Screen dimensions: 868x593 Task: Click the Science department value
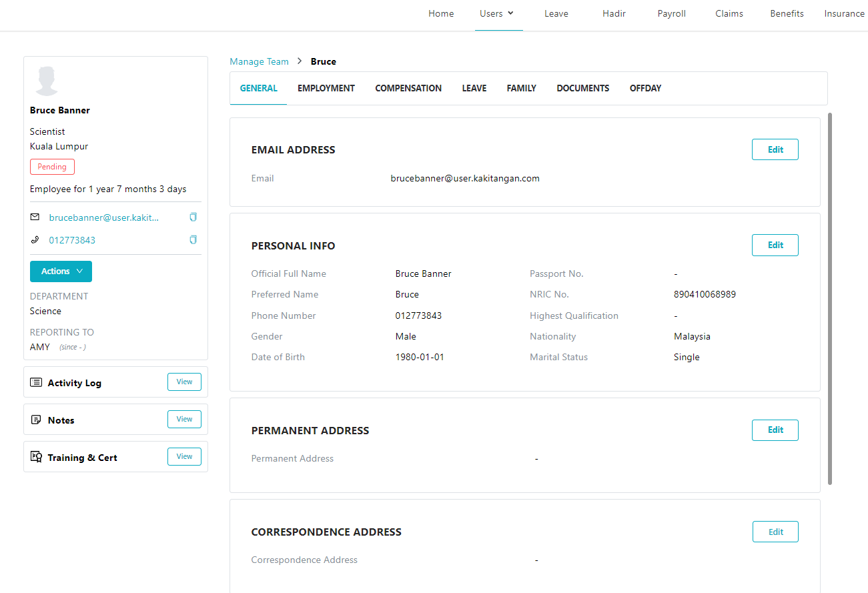point(45,311)
